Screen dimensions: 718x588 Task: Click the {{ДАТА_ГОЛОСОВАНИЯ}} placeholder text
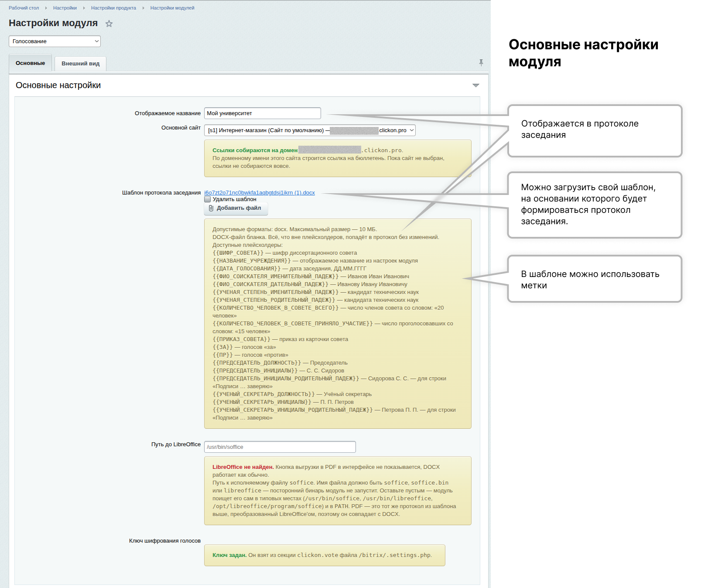point(246,269)
